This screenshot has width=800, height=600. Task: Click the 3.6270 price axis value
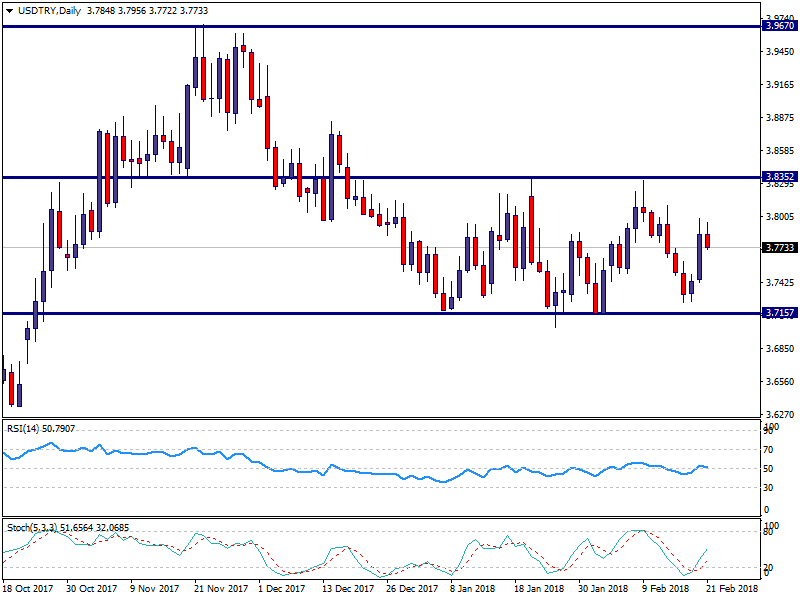click(779, 413)
